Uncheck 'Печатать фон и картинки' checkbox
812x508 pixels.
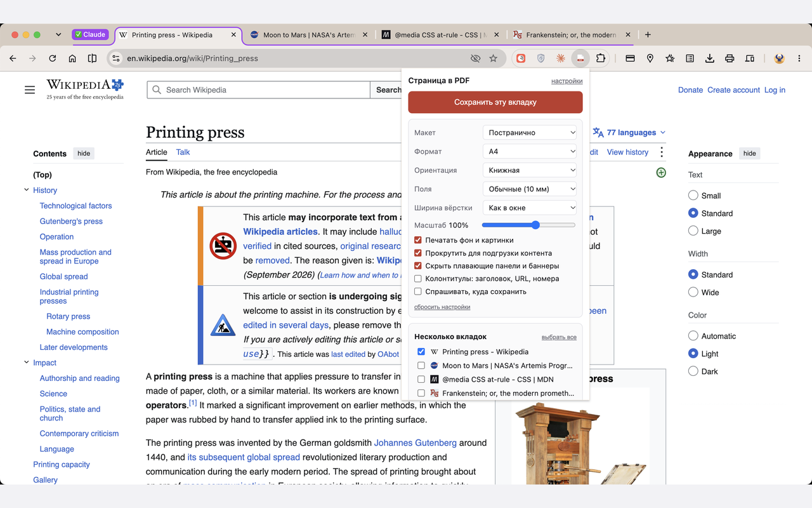(418, 240)
